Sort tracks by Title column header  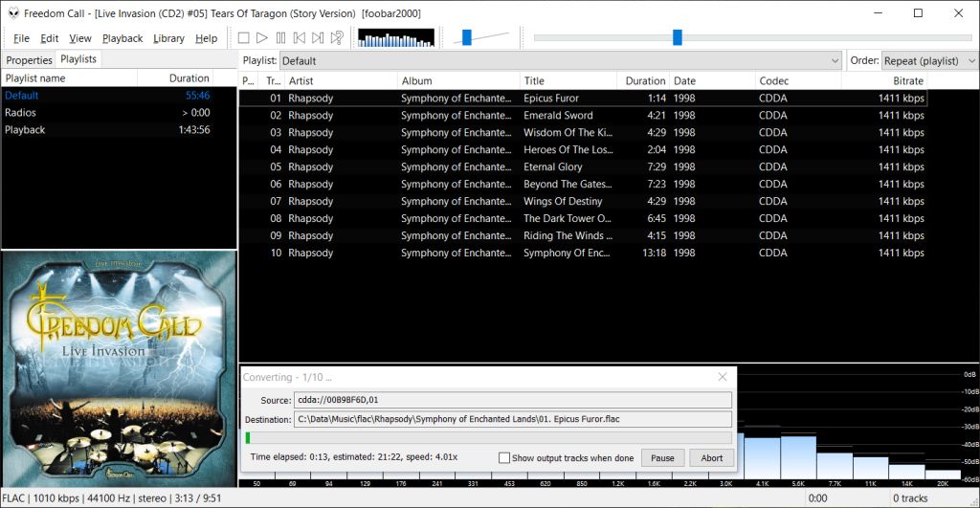click(568, 80)
